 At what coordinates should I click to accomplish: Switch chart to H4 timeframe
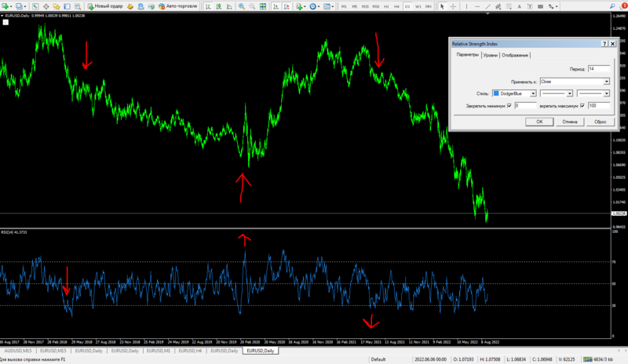(396, 6)
